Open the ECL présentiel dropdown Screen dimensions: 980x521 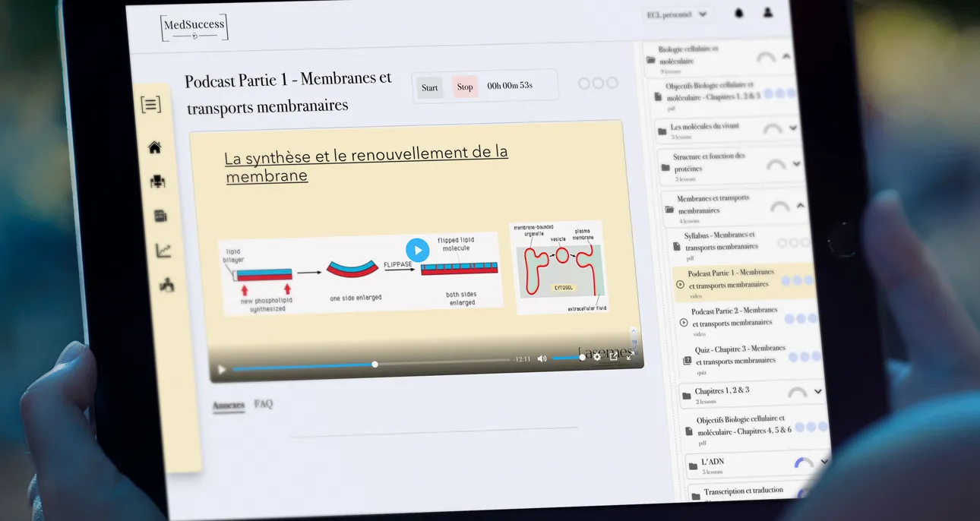pyautogui.click(x=677, y=14)
